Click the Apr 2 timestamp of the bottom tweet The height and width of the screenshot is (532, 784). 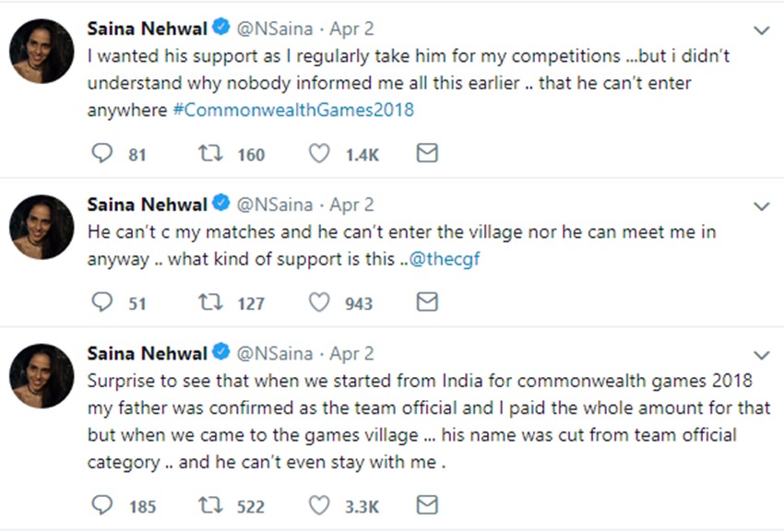click(351, 353)
